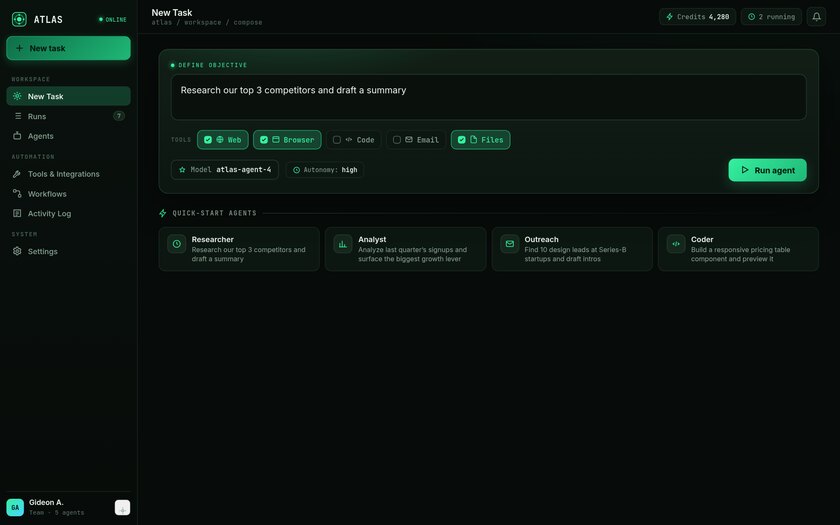
Task: Click the white icon button beside Gideon A.
Action: point(123,507)
